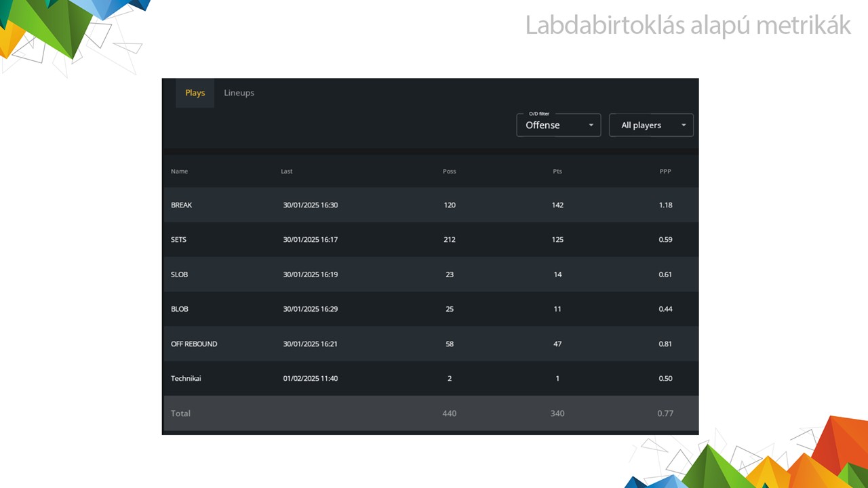Click the 1.18 PPP value for BREAK

665,205
